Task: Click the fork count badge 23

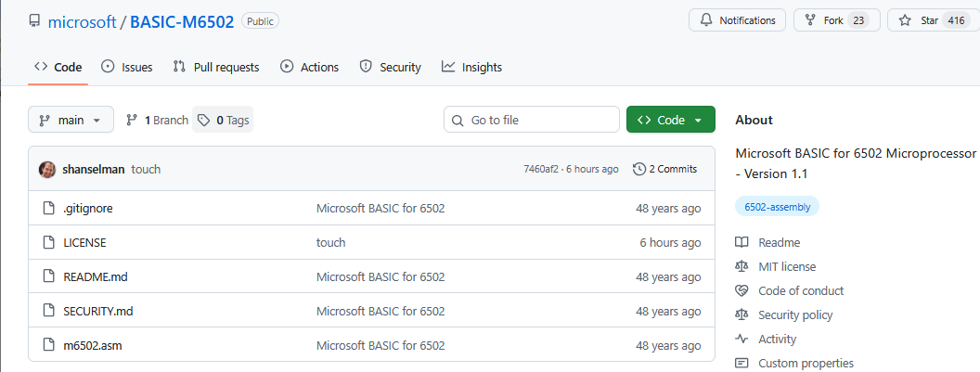Action: (858, 20)
